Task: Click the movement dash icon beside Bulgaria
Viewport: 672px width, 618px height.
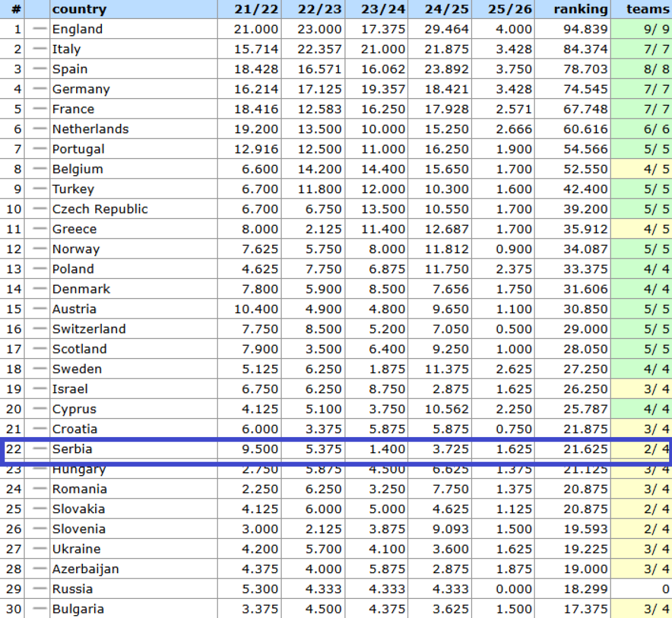Action: coord(39,609)
